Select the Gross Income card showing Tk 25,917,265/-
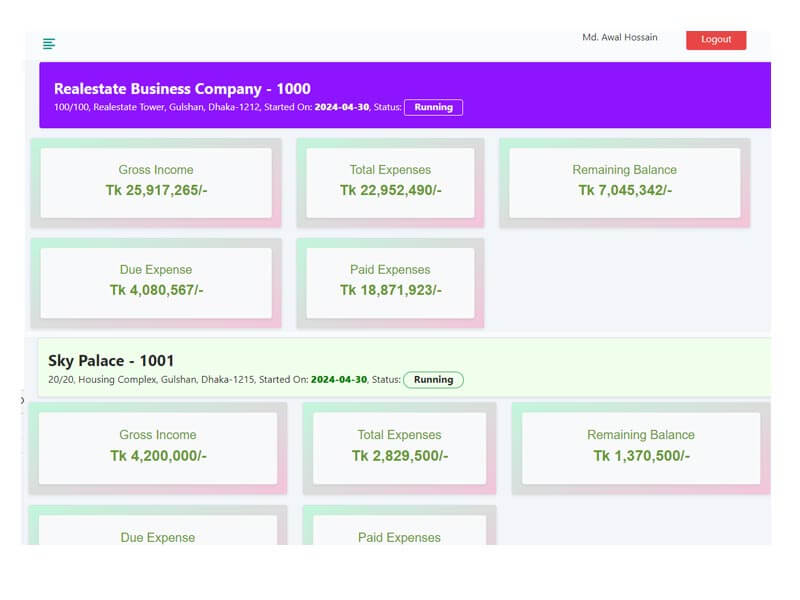800x600 pixels. [x=156, y=182]
